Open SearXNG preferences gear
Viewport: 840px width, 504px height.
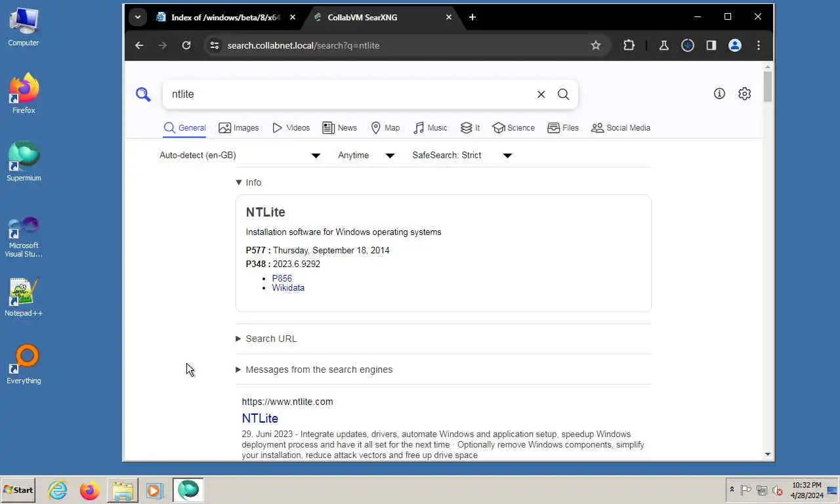coord(744,94)
